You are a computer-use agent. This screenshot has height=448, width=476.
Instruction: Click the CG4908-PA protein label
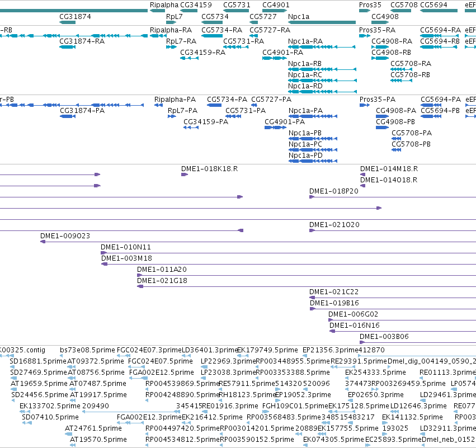[x=396, y=111]
